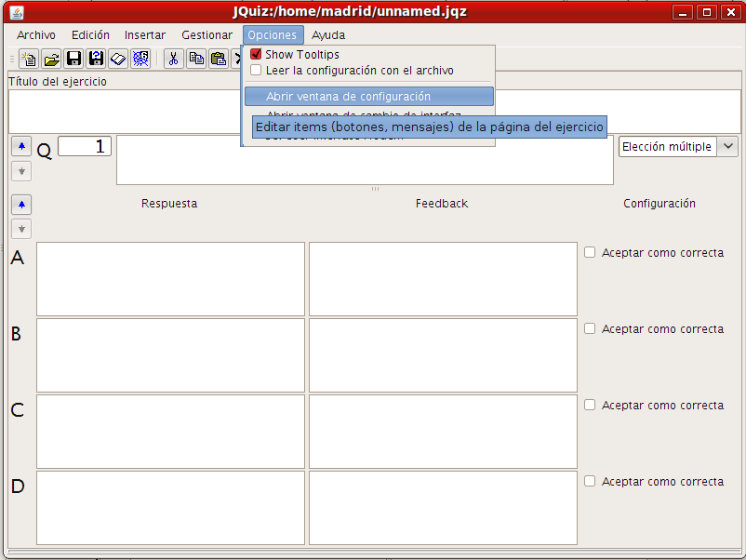
Task: Open the Gestionar menu
Action: [206, 35]
